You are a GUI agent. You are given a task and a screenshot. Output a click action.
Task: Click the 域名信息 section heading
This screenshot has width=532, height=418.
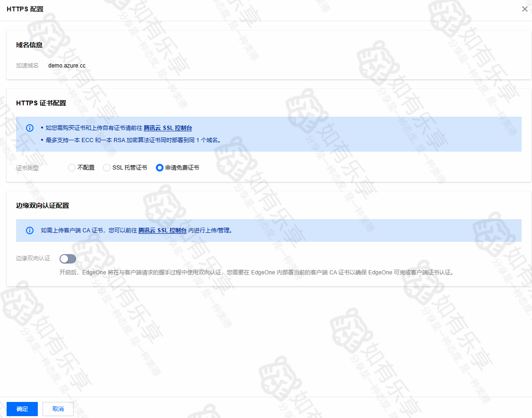[29, 45]
